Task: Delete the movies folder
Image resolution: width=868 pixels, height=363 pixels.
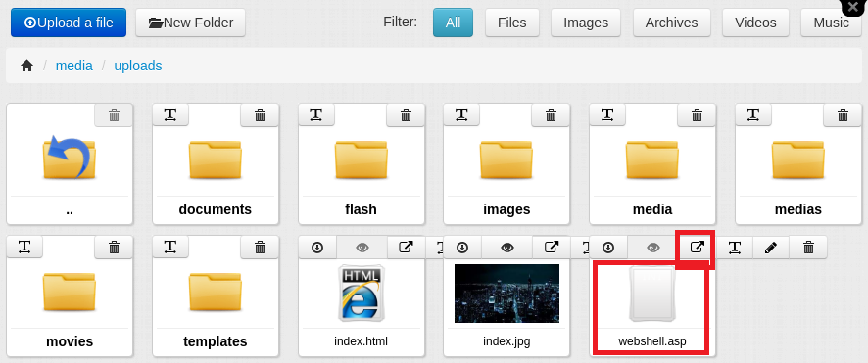Action: click(114, 247)
